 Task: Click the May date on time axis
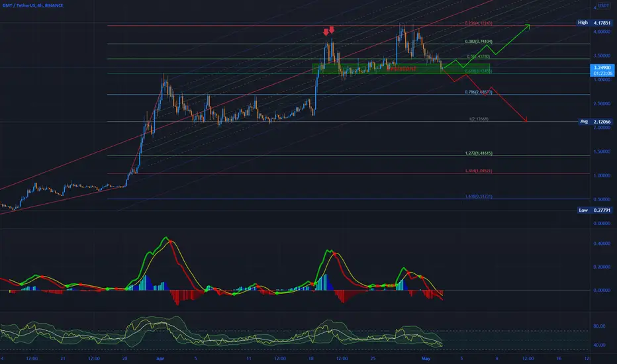click(426, 359)
